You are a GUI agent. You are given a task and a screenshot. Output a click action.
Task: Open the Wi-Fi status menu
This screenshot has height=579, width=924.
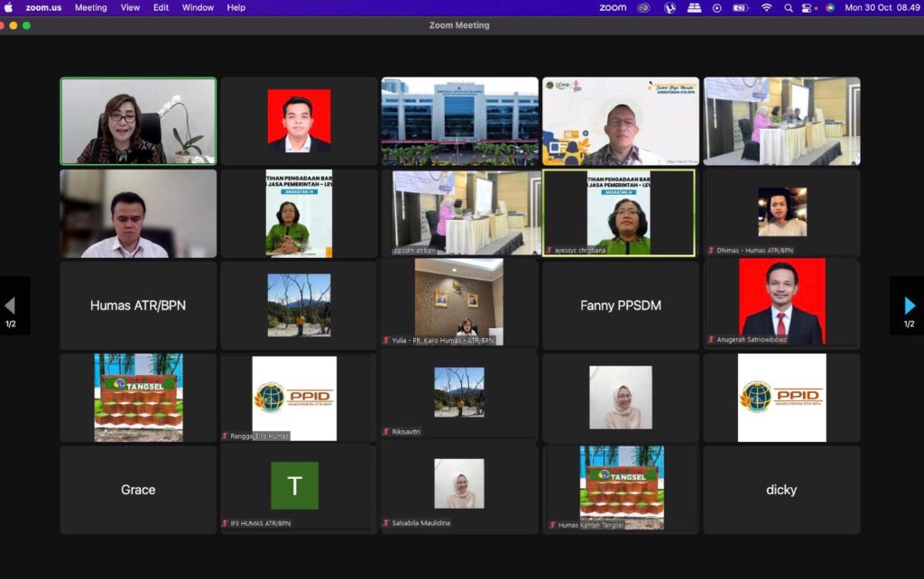[766, 7]
